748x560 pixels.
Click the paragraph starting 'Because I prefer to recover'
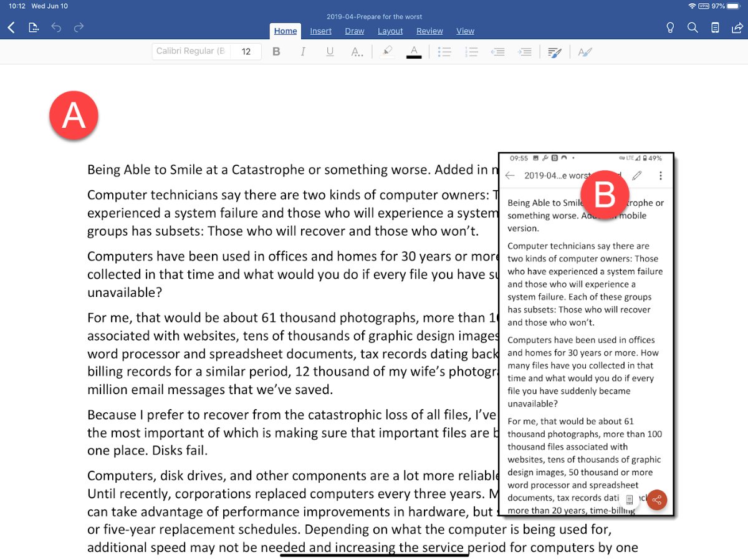[x=293, y=432]
